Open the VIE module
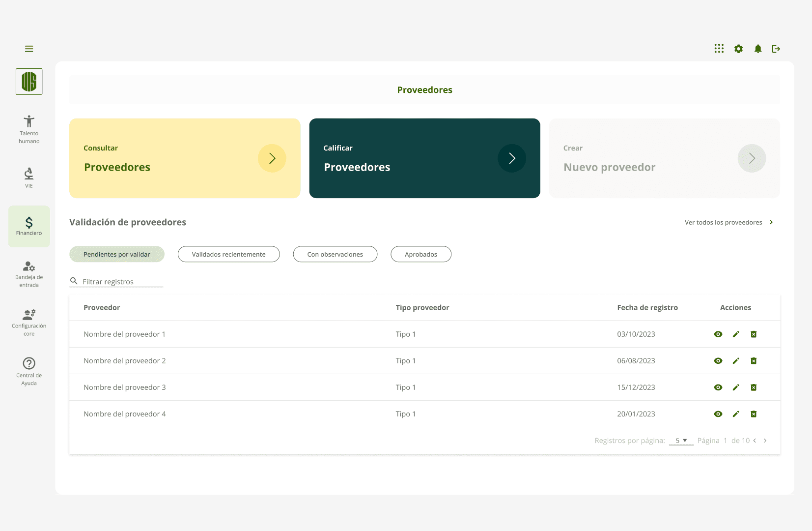The width and height of the screenshot is (812, 531). [x=29, y=178]
